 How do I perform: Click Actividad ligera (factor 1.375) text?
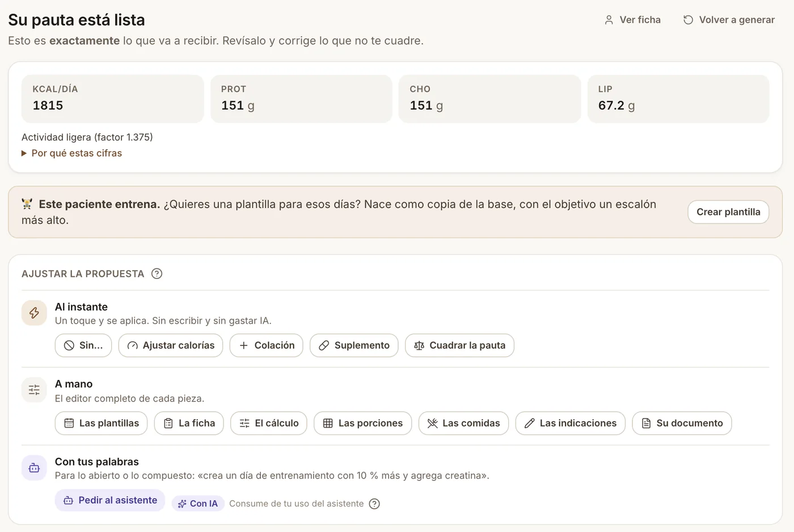[87, 137]
